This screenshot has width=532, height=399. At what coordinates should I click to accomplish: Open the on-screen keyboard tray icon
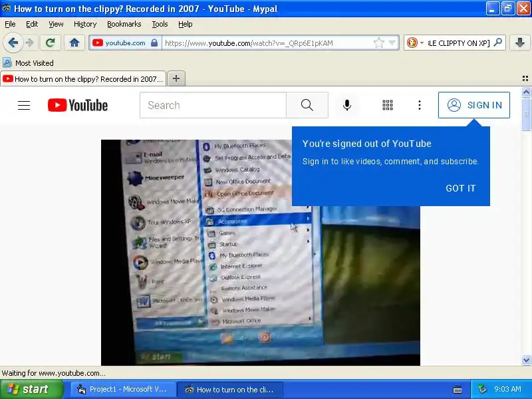pyautogui.click(x=458, y=390)
